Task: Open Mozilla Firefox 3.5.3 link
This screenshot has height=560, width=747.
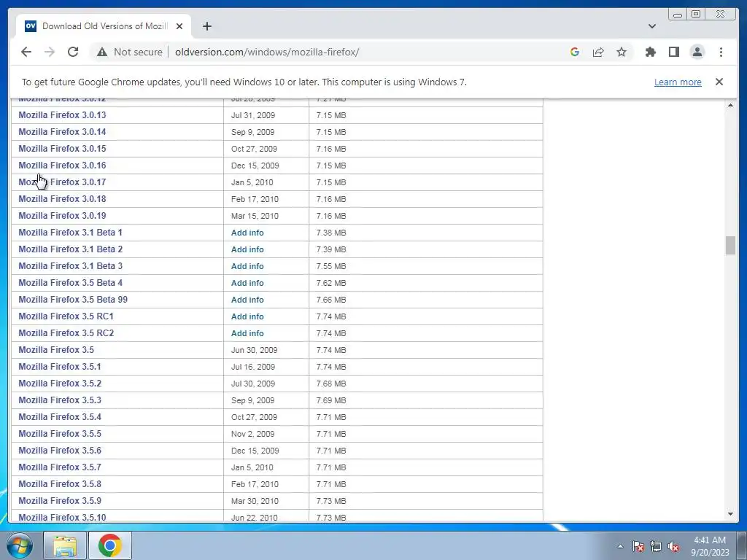Action: click(60, 400)
